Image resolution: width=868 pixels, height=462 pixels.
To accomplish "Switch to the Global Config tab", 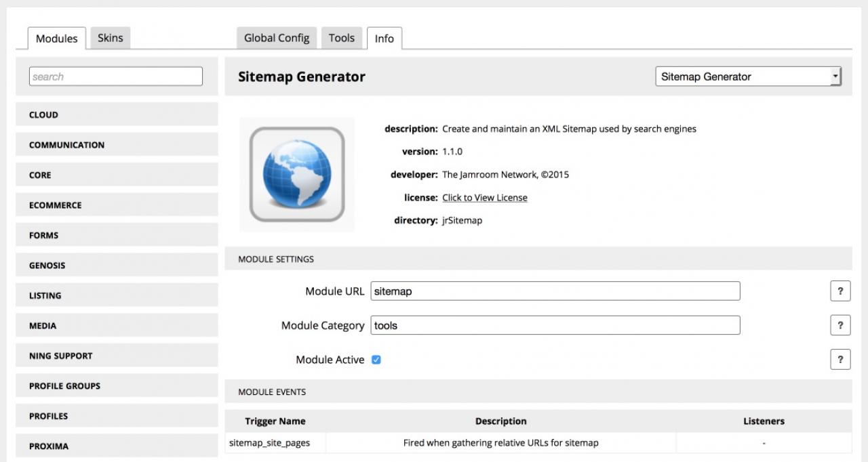I will [x=276, y=38].
